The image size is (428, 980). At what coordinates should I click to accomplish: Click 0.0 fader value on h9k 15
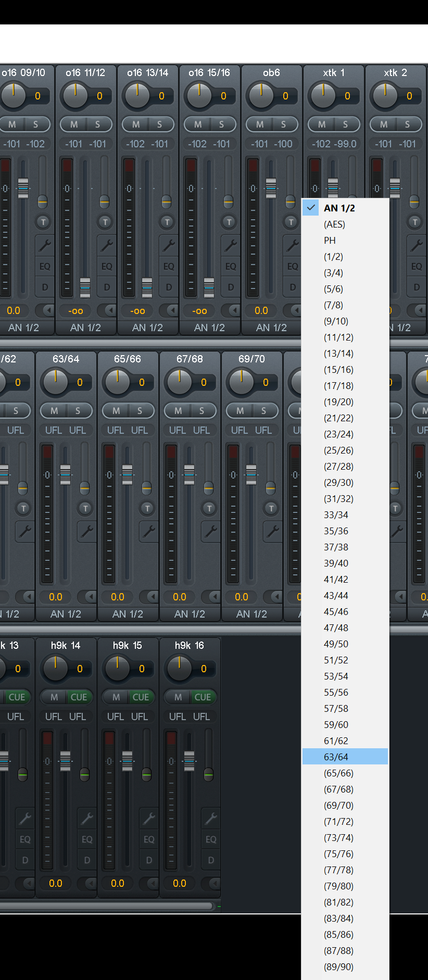tap(118, 883)
